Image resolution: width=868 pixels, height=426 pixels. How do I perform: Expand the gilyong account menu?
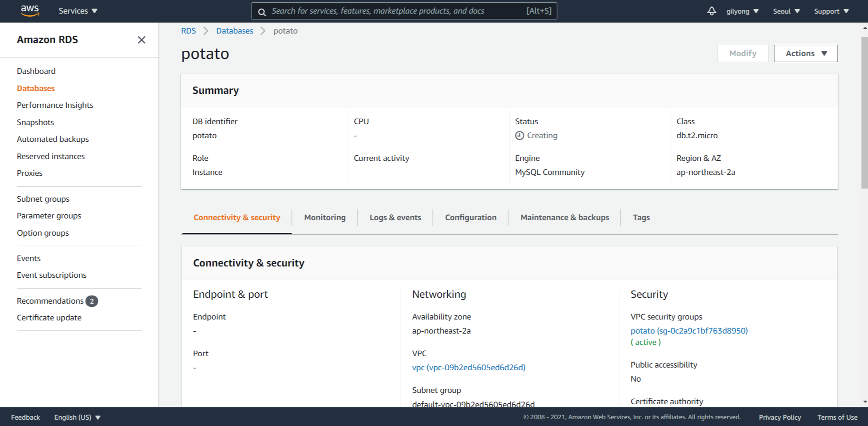pos(742,11)
